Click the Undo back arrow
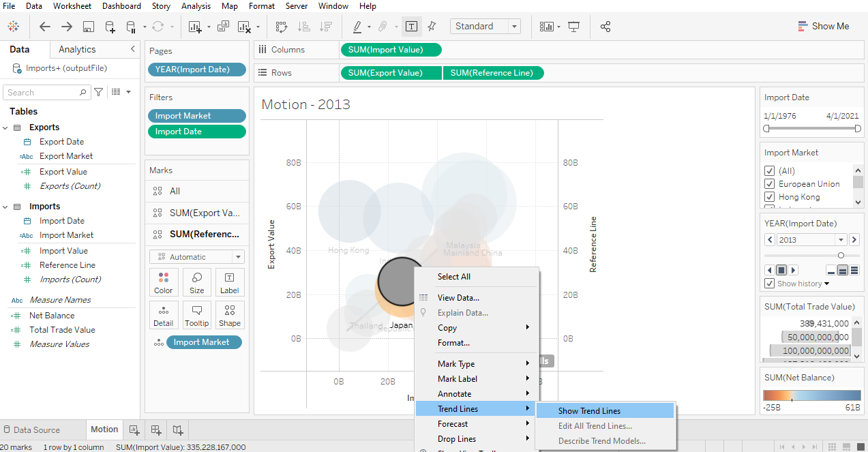The width and height of the screenshot is (868, 452). click(45, 27)
